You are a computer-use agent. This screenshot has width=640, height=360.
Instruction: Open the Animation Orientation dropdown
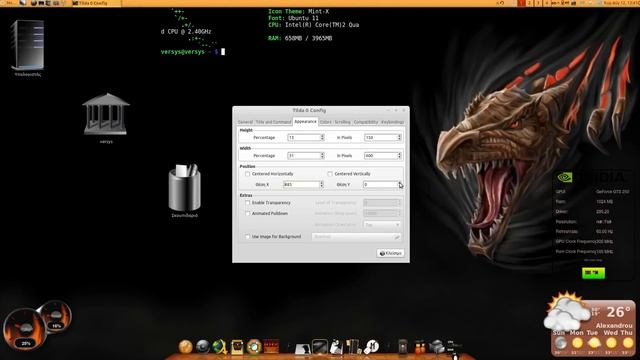tap(382, 225)
